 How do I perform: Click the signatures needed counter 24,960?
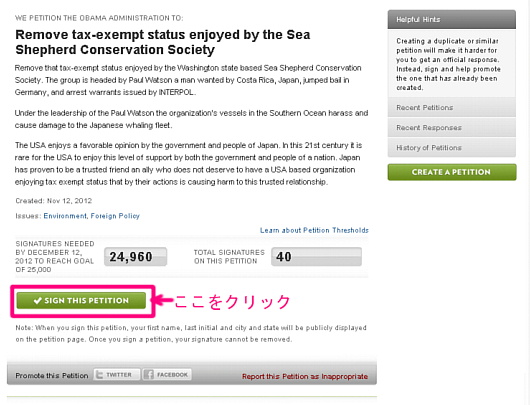135,257
